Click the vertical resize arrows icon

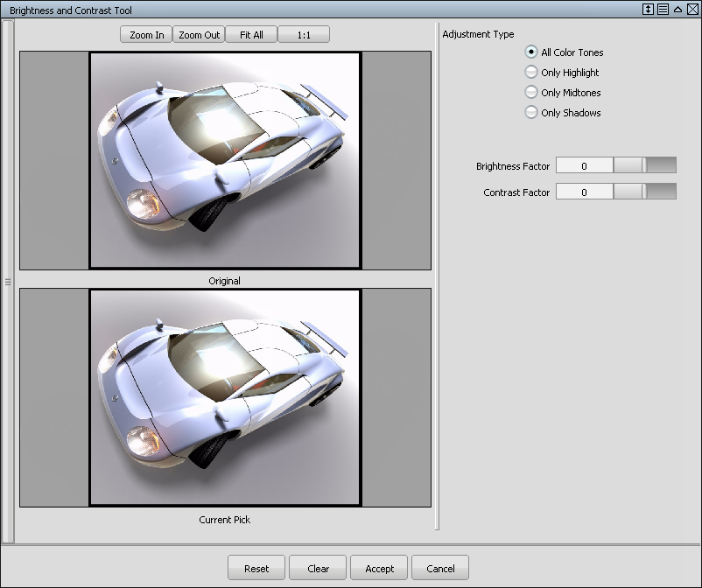pyautogui.click(x=646, y=10)
